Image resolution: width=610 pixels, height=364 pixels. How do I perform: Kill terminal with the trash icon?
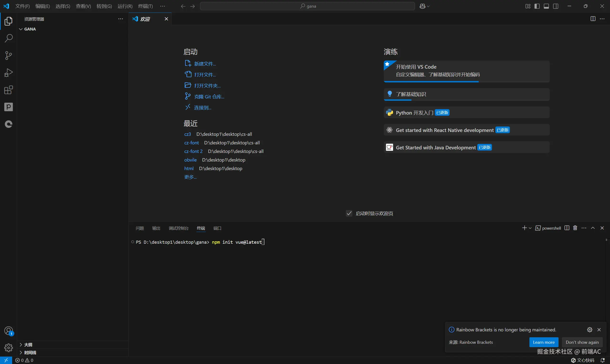click(x=575, y=228)
